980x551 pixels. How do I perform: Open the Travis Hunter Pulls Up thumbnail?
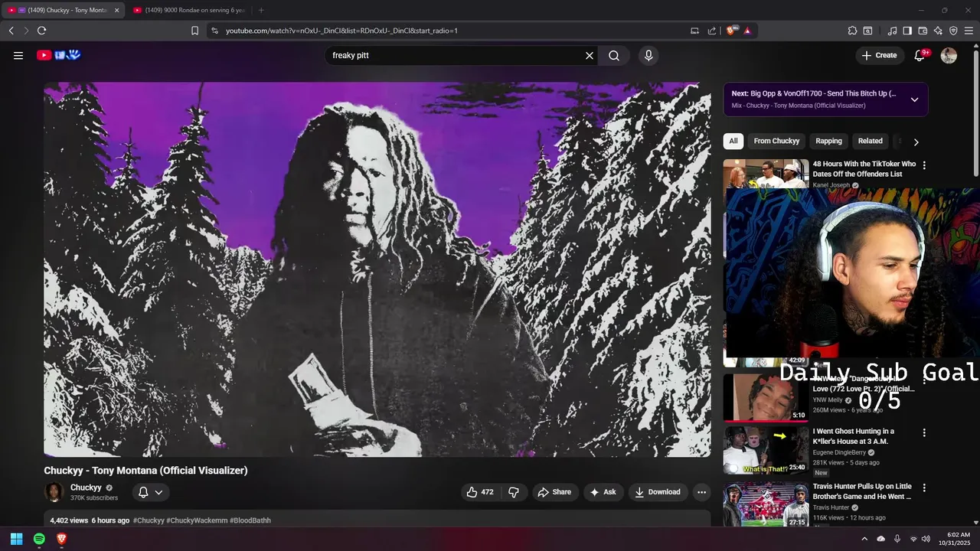tap(766, 504)
